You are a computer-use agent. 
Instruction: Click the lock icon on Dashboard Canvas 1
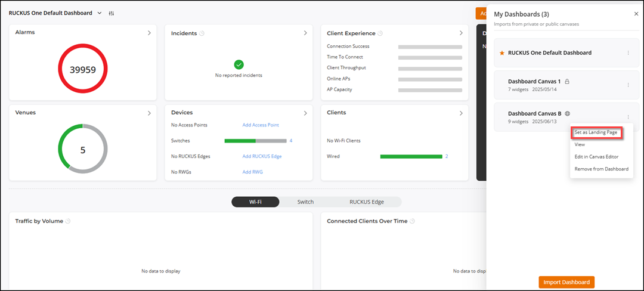567,81
